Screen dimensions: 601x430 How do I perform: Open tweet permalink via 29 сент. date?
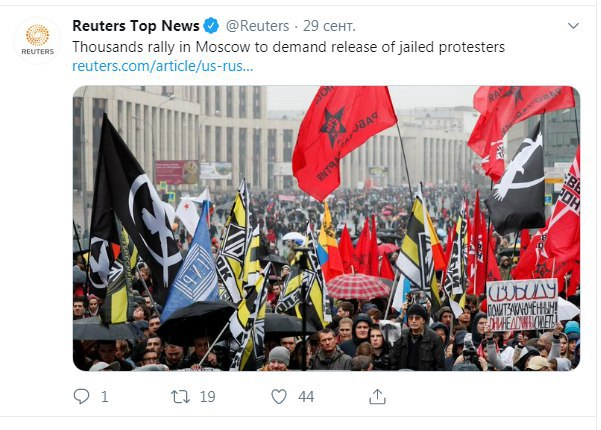329,26
